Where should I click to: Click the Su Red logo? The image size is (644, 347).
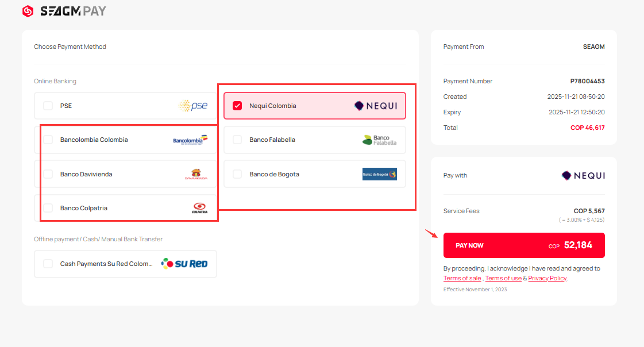coord(184,264)
